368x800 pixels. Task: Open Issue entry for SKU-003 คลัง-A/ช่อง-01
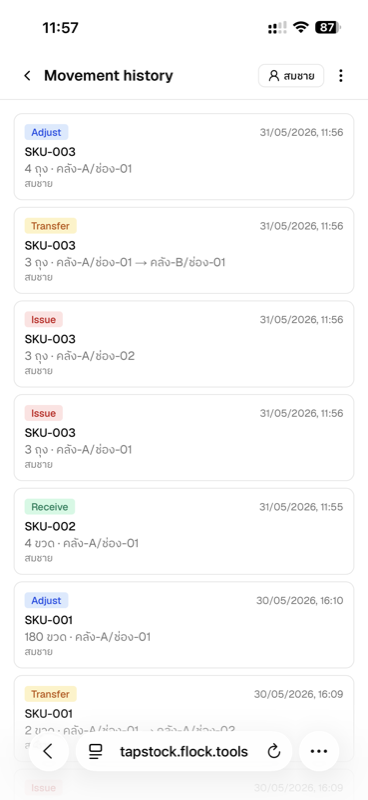(x=184, y=438)
